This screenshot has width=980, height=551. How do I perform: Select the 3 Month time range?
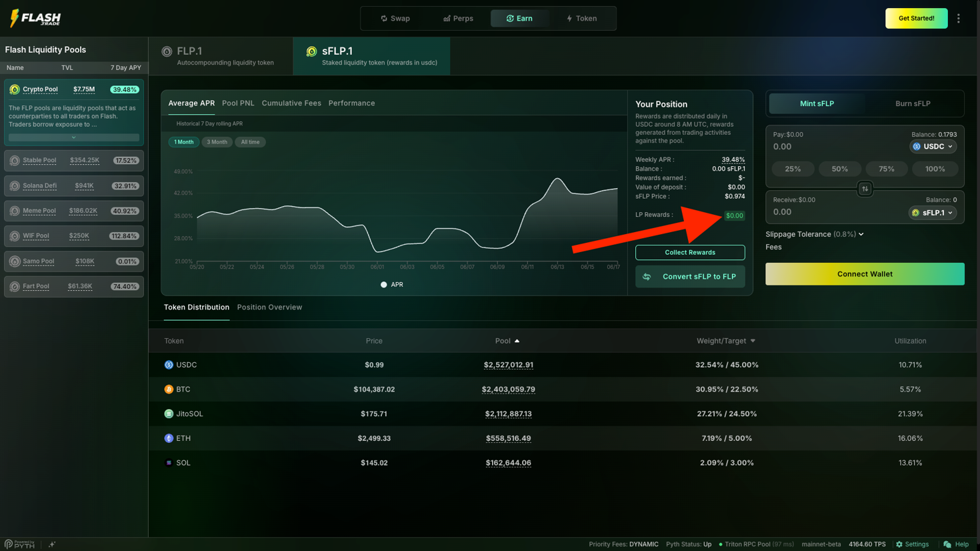pos(217,142)
